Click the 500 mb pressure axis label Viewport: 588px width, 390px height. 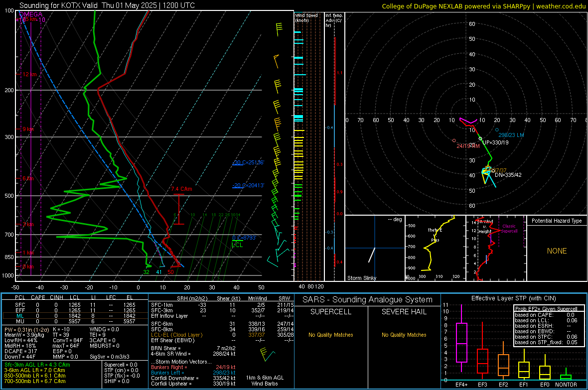[9, 196]
